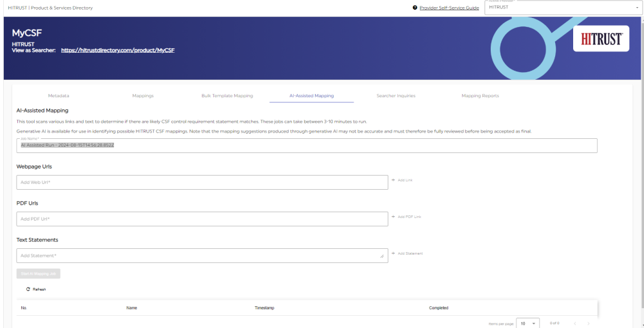644x328 pixels.
Task: Click into the Job Name field
Action: click(307, 145)
